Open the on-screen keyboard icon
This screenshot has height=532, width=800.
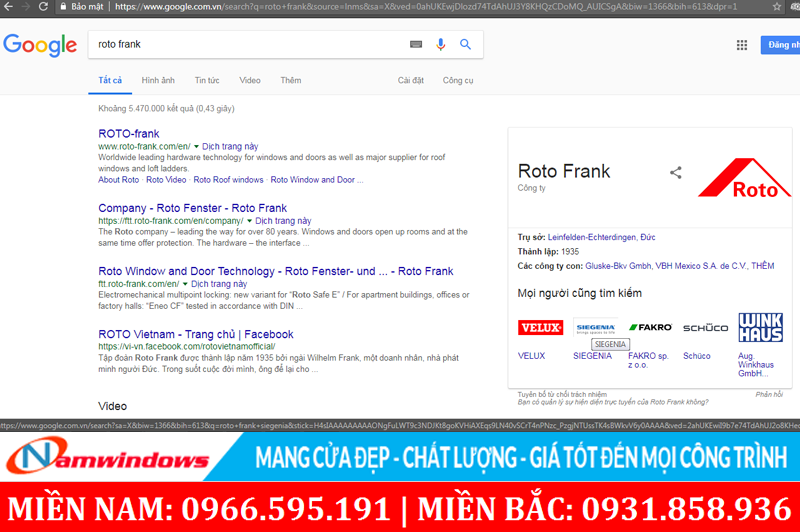416,44
